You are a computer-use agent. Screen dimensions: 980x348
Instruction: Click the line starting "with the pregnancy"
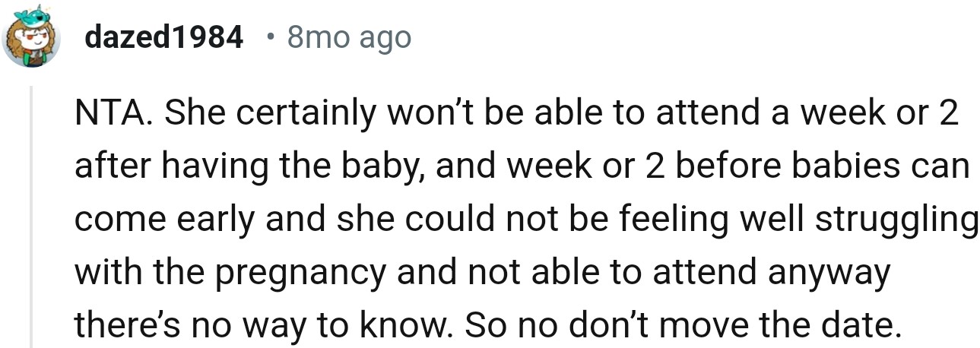[x=481, y=273]
